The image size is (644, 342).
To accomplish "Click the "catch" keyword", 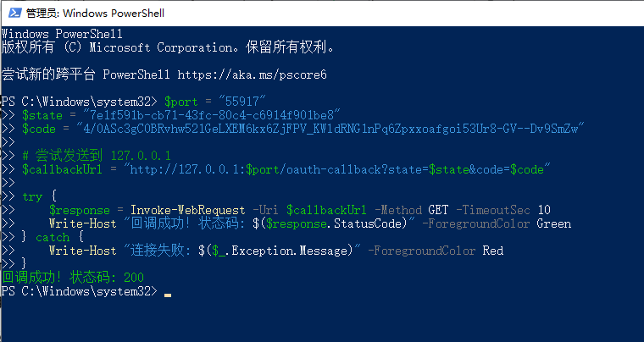I will 53,237.
